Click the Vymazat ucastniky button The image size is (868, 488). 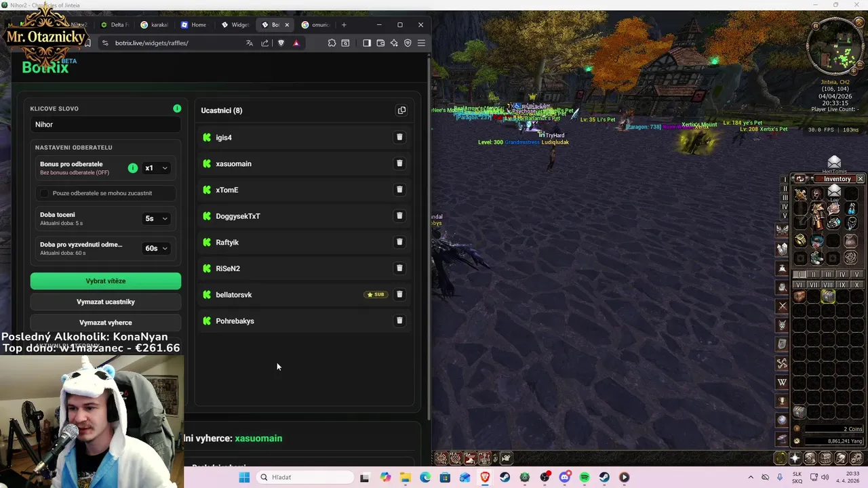[x=106, y=302]
